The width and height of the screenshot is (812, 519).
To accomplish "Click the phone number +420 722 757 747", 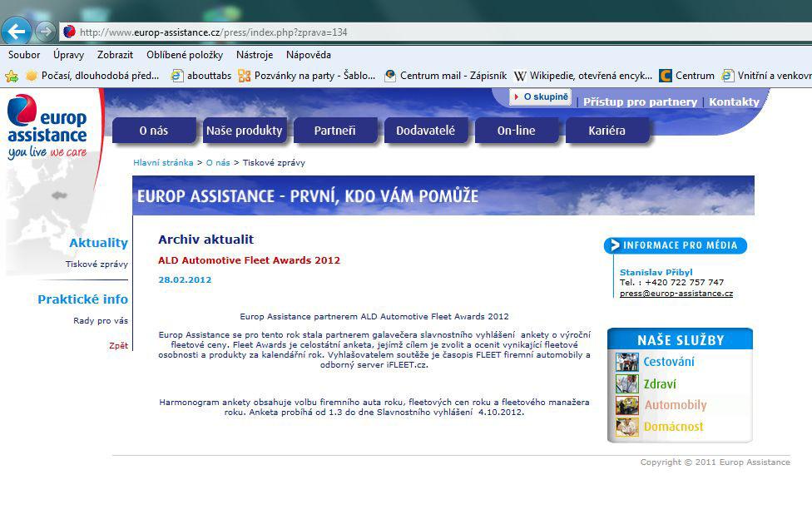I will coord(684,282).
